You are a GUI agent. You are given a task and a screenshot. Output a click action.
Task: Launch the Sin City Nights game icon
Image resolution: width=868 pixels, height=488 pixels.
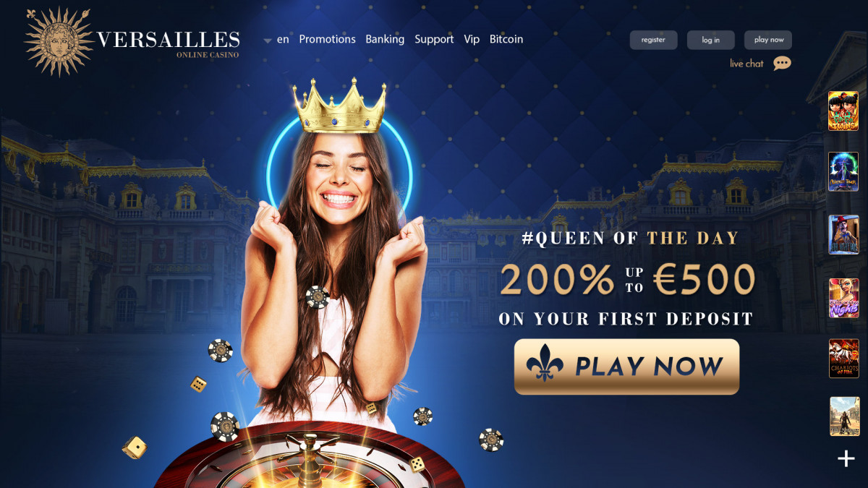(843, 298)
